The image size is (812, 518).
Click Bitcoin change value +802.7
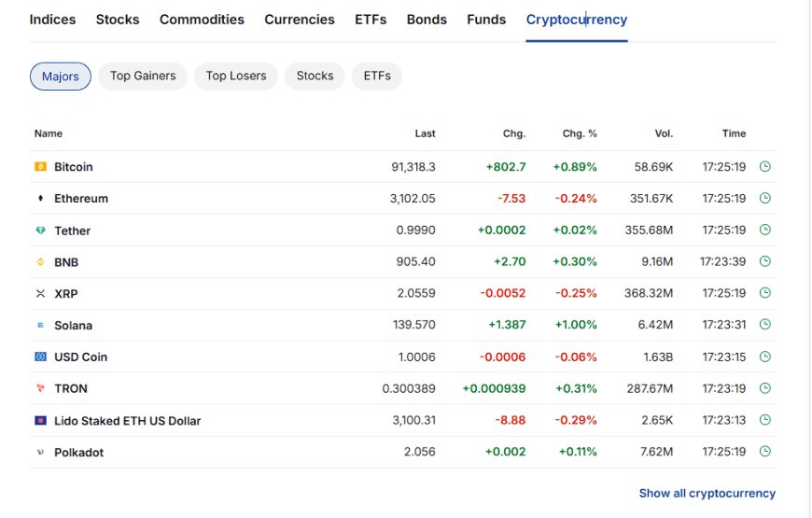pos(506,167)
